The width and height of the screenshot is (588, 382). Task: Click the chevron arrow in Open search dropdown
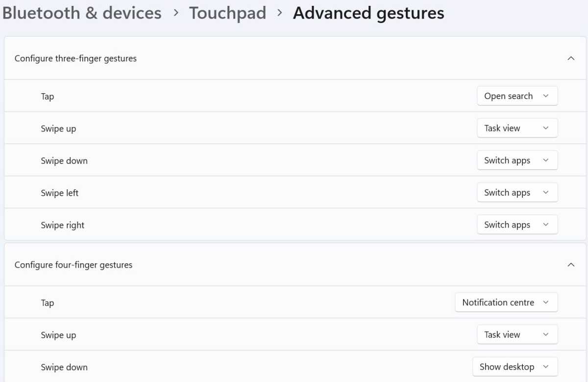[x=546, y=96]
